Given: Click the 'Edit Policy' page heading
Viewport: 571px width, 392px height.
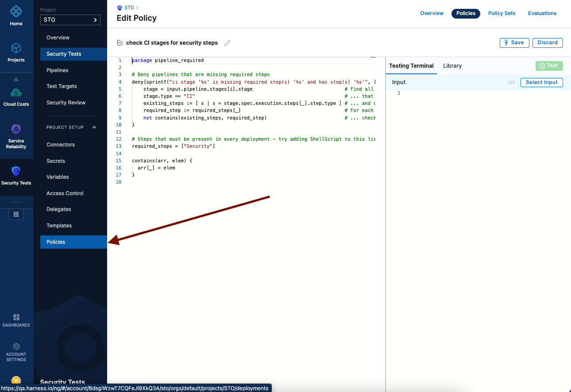Looking at the screenshot, I should click(x=136, y=18).
